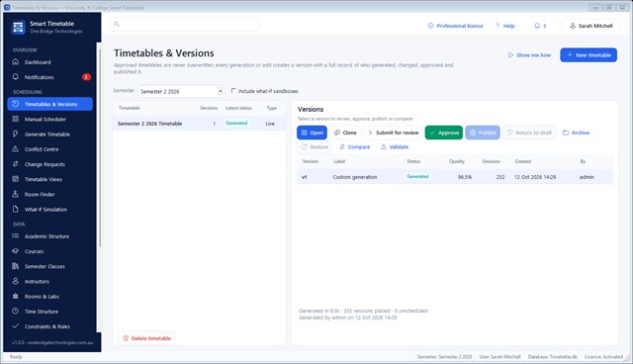
Task: Enable Include what-if sandboxes checkbox
Action: tap(233, 91)
